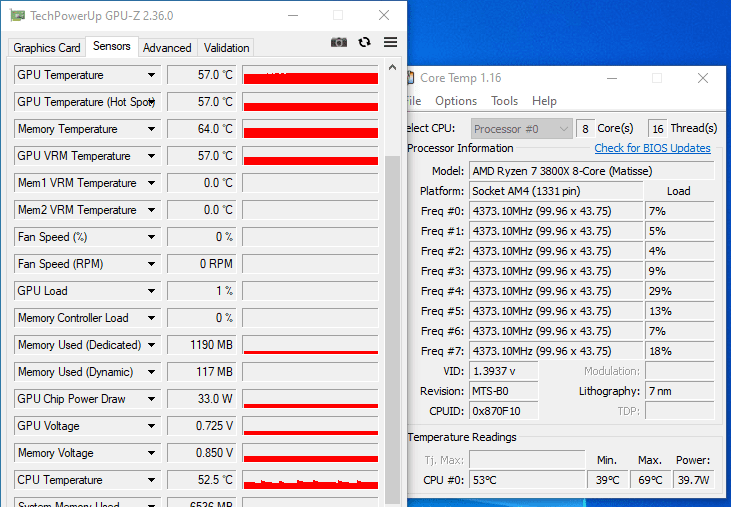The width and height of the screenshot is (731, 507).
Task: Click the GPU Temperature 57.0 °C value
Action: click(x=202, y=75)
